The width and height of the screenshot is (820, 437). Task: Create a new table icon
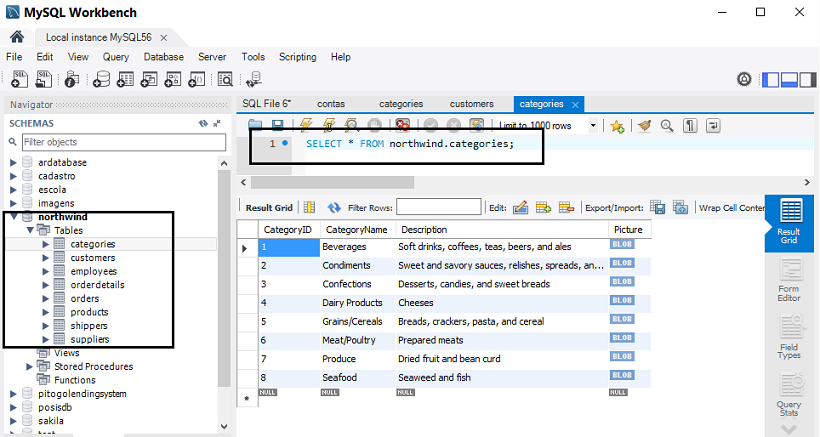(125, 79)
